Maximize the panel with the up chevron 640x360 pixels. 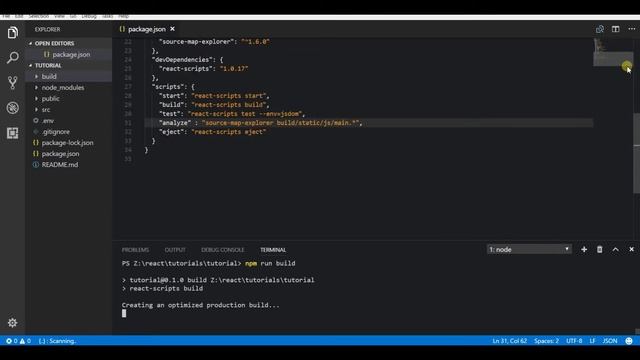pos(616,249)
